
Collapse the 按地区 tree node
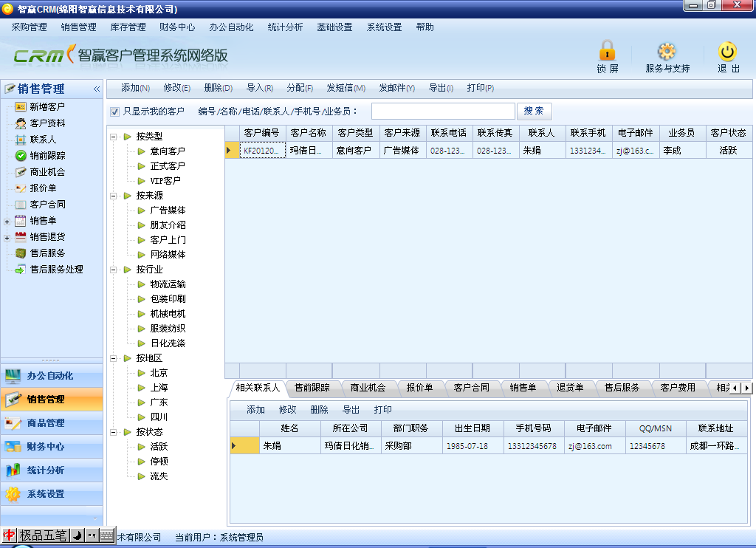(x=113, y=358)
